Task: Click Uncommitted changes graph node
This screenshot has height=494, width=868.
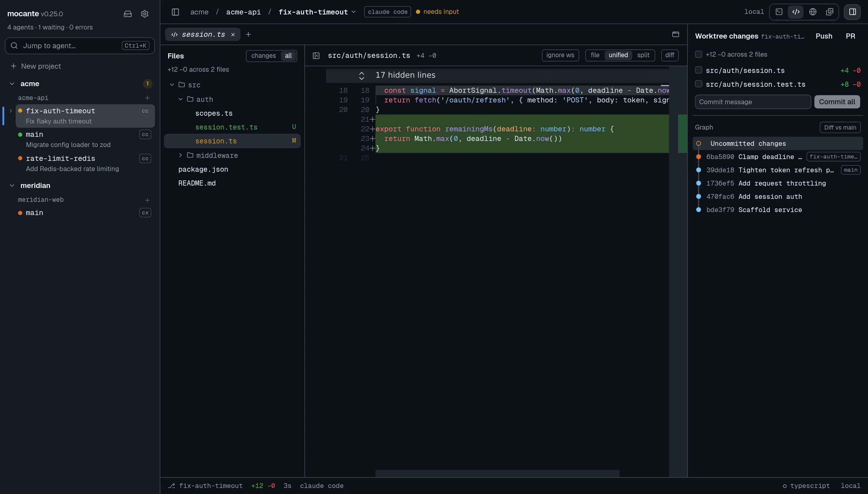Action: (699, 143)
